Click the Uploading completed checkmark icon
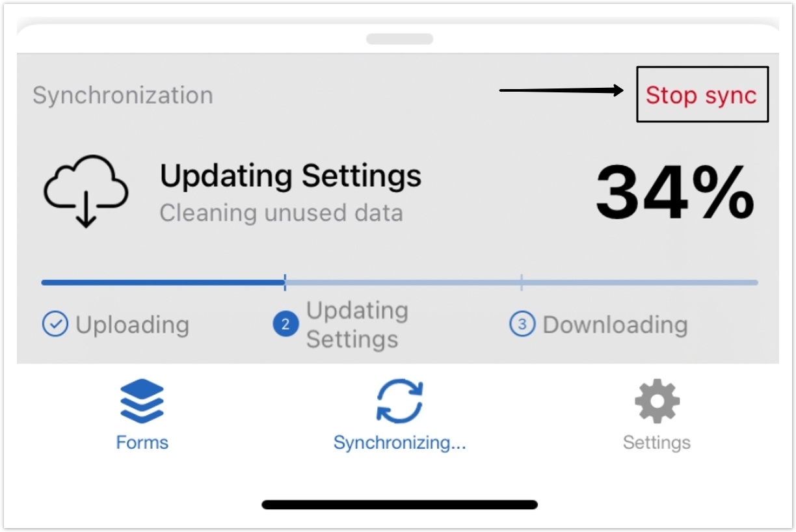This screenshot has height=532, width=796. tap(55, 324)
